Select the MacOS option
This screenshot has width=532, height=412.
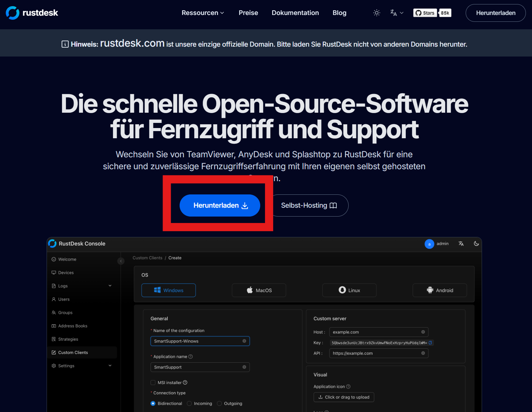tap(259, 290)
